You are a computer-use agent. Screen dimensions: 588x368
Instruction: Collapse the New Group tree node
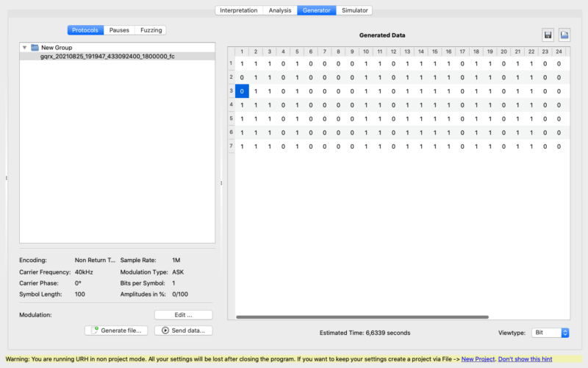pyautogui.click(x=24, y=47)
